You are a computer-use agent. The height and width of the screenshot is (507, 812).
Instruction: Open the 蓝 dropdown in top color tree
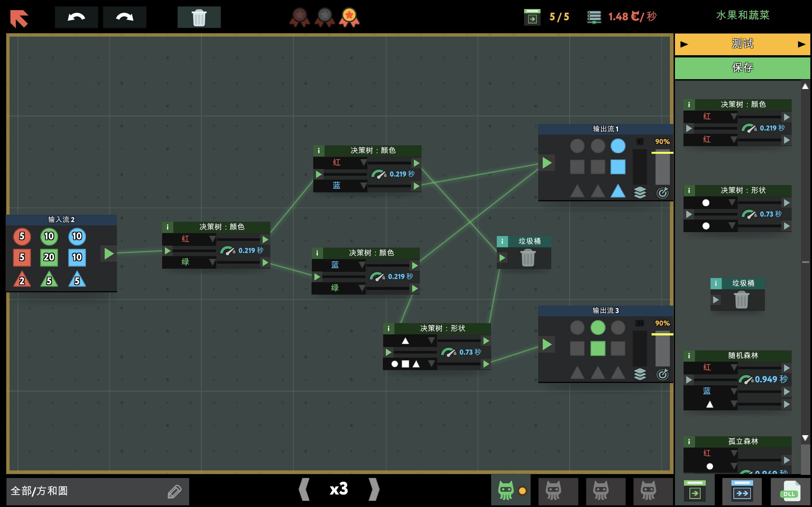[363, 185]
